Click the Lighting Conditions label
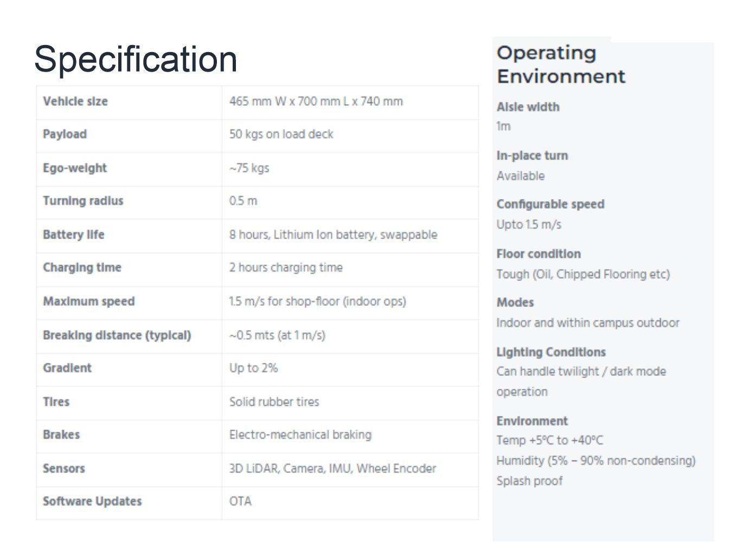Image resolution: width=756 pixels, height=551 pixels. click(x=551, y=353)
